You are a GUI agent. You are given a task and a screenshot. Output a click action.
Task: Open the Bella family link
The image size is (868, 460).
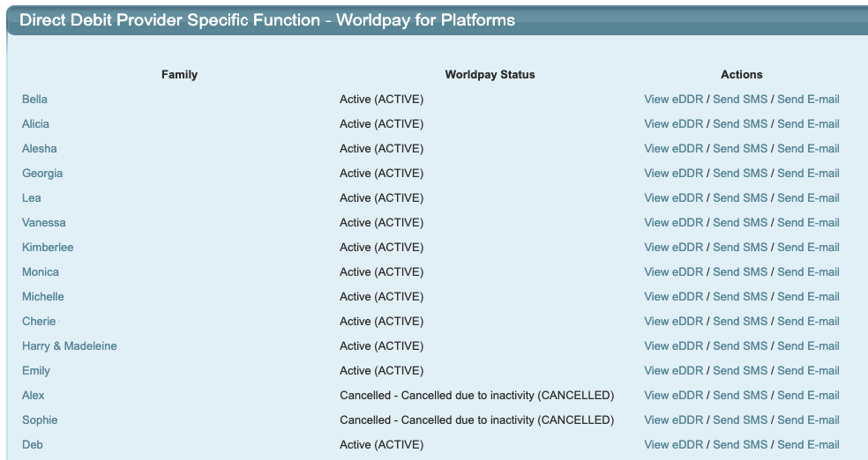[x=34, y=100]
